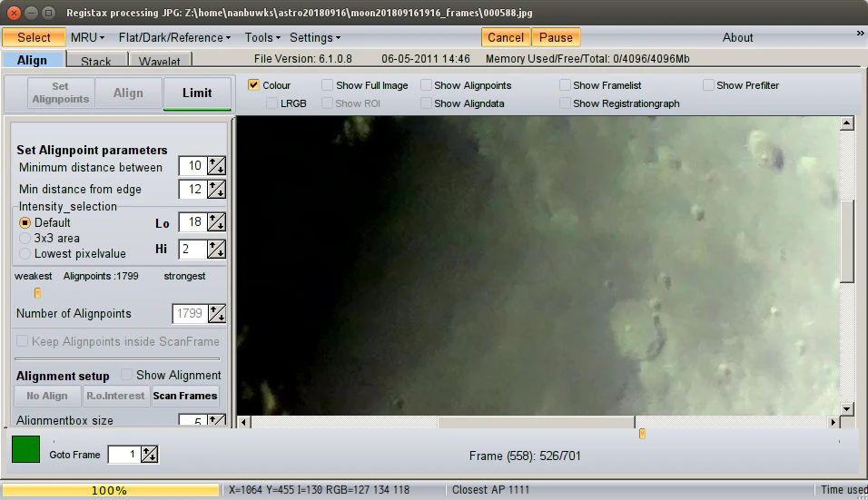This screenshot has height=500, width=868.
Task: Enable the LRGB checkbox
Action: pyautogui.click(x=271, y=103)
